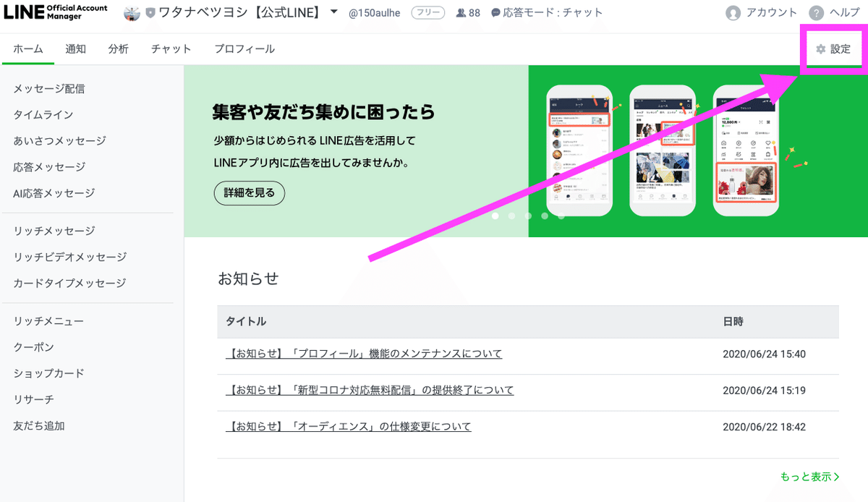Click the friends count icon showing 88
The image size is (868, 502).
(x=461, y=13)
